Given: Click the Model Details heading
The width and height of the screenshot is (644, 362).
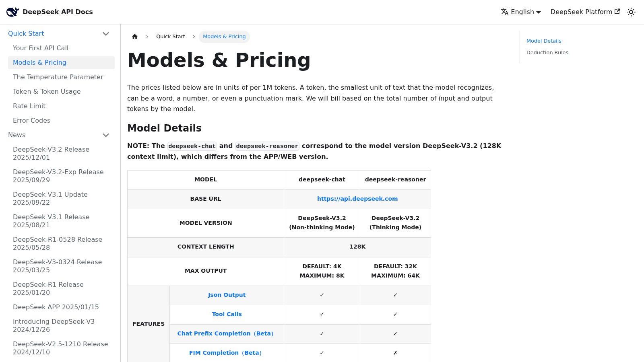Looking at the screenshot, I should point(164,128).
